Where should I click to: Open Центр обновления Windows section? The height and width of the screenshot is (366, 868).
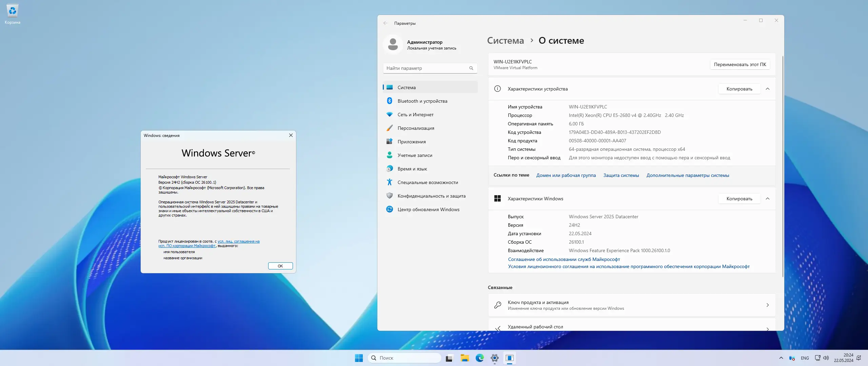coord(428,209)
